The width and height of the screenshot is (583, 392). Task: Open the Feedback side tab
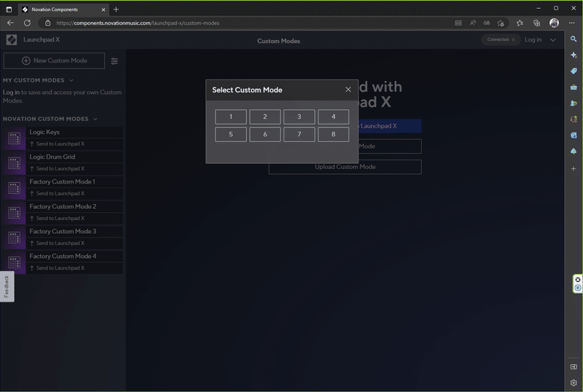[x=7, y=286]
